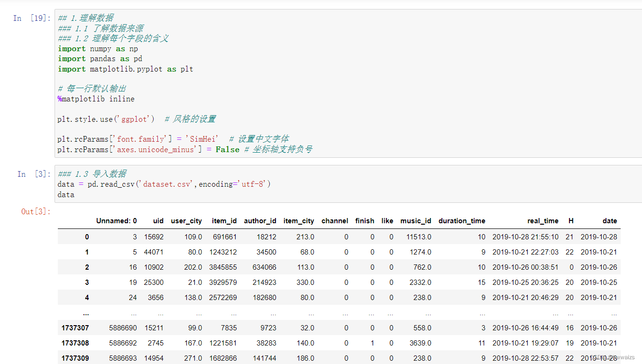Click the Out[3] output prompt
The image size is (642, 364).
[36, 211]
